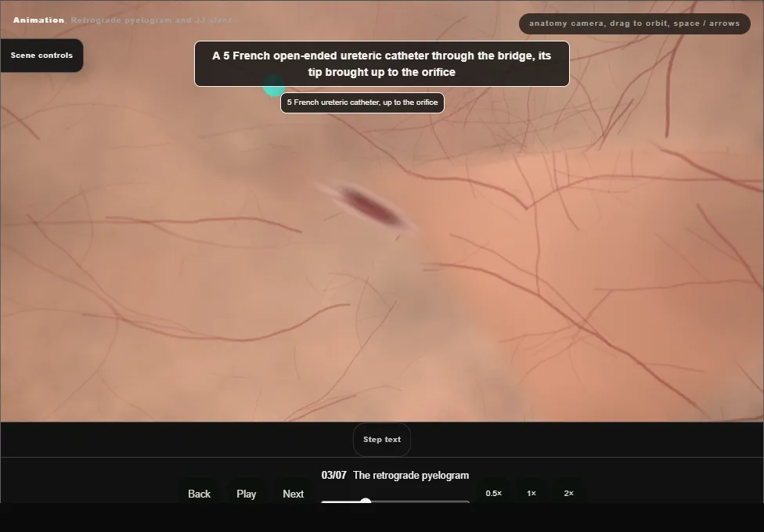Set playback speed to 0.5×

tap(494, 493)
